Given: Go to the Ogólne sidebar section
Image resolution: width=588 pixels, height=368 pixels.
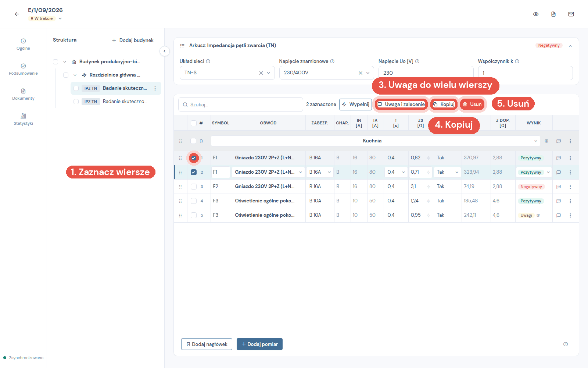Looking at the screenshot, I should pyautogui.click(x=23, y=44).
